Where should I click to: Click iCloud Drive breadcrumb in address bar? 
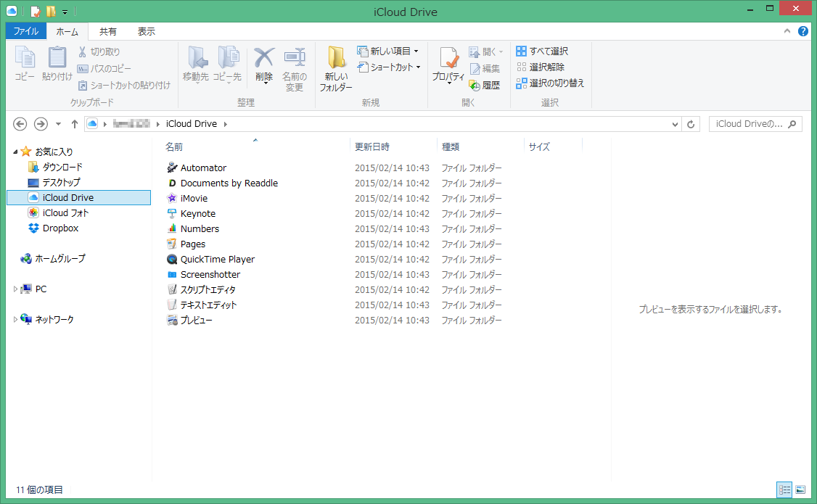192,124
